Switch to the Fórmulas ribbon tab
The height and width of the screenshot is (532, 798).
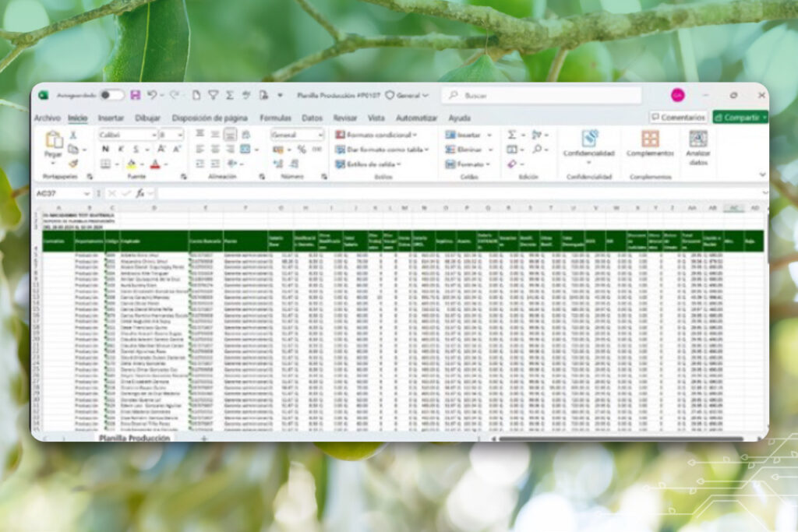click(x=277, y=118)
